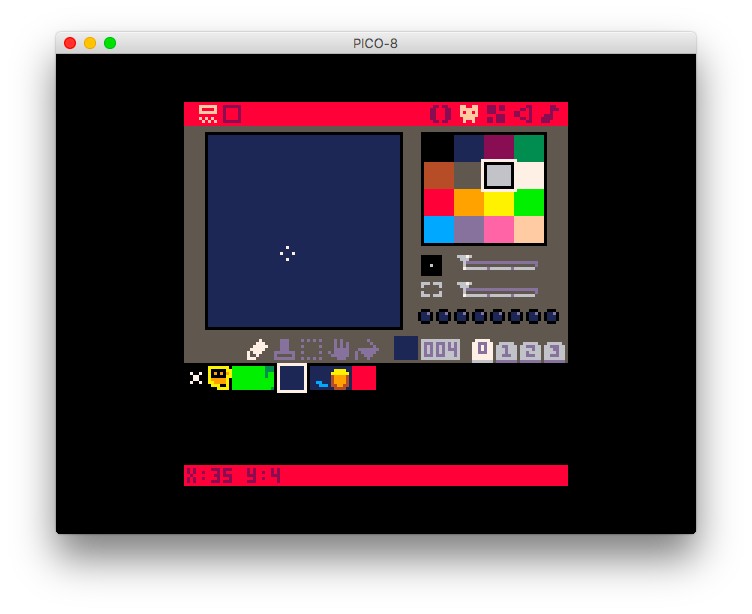The image size is (752, 614).
Task: Select the white X sprite in sheet
Action: coord(196,378)
